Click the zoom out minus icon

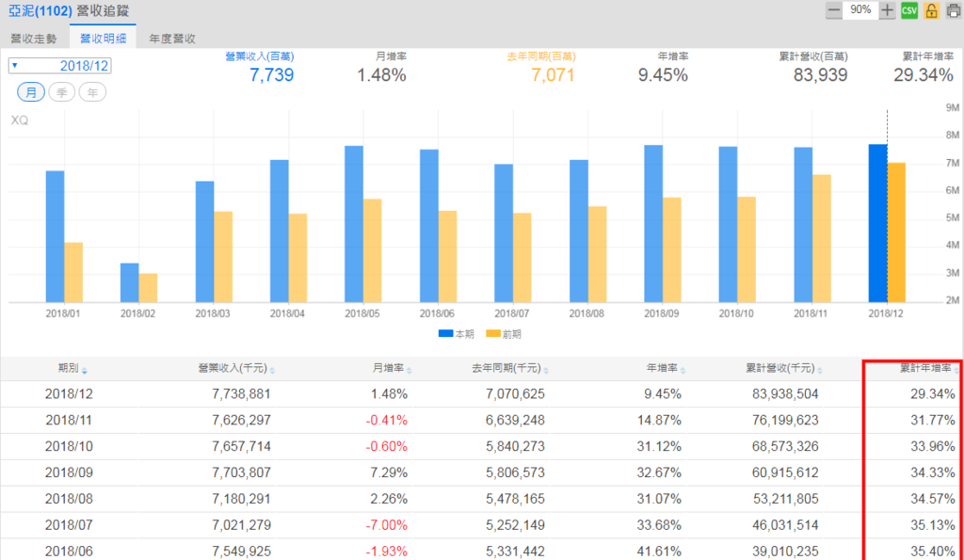pos(834,10)
